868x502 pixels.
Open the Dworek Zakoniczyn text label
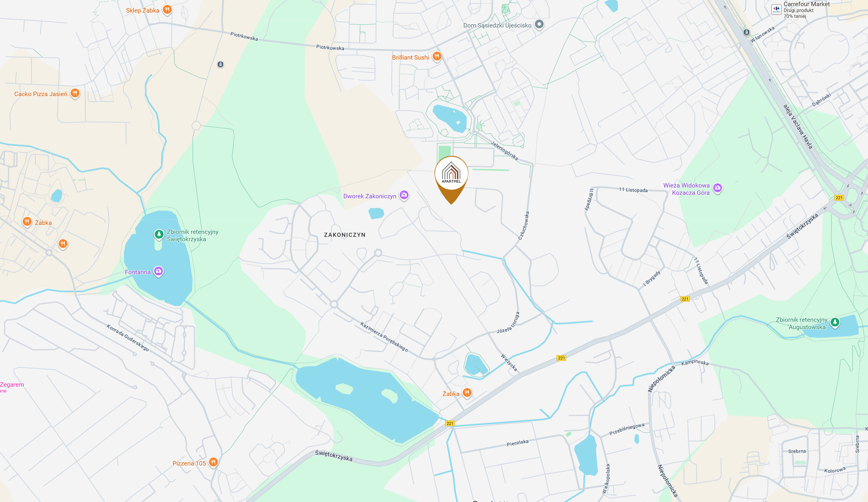click(370, 196)
